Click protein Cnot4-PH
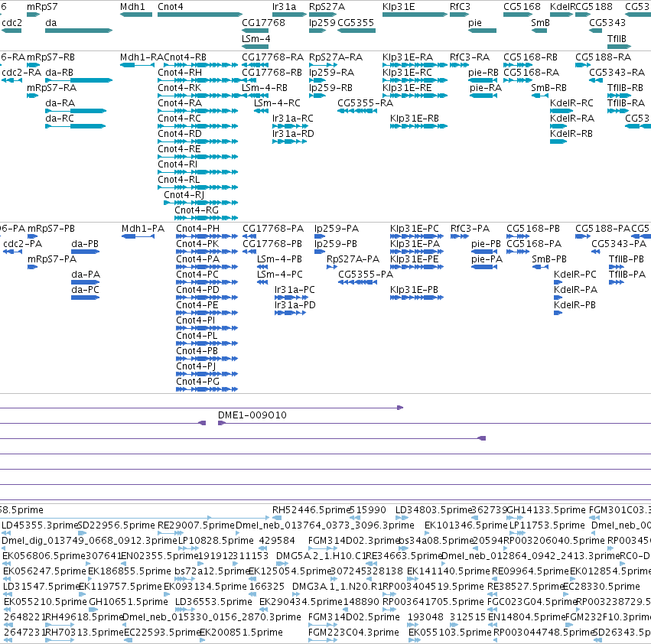This screenshot has height=644, width=651. (197, 229)
